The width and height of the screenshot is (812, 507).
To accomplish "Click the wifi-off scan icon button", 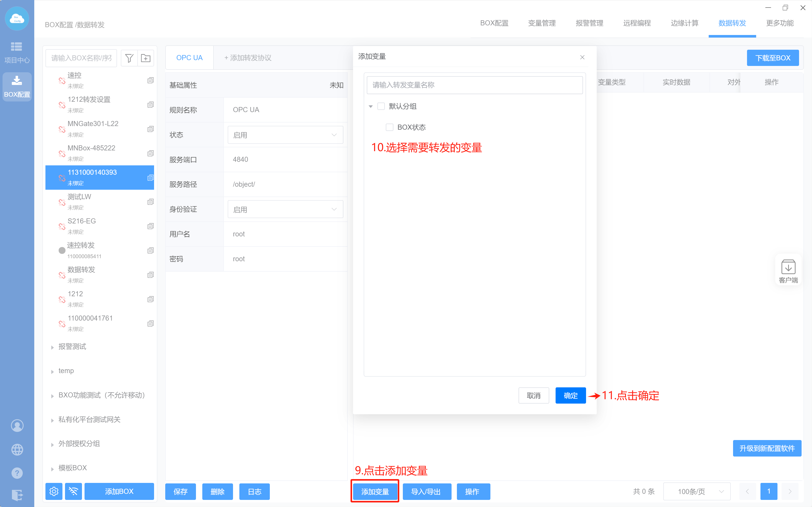I will click(73, 491).
